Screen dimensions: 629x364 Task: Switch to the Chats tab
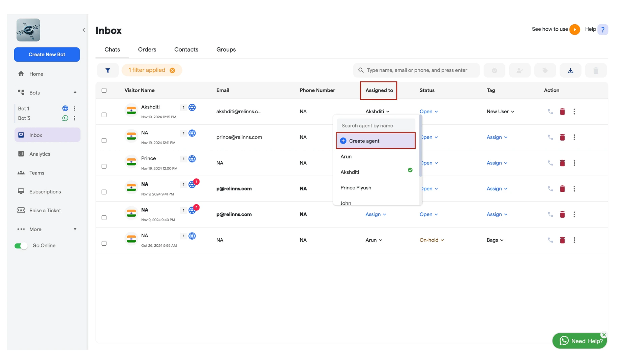click(112, 50)
